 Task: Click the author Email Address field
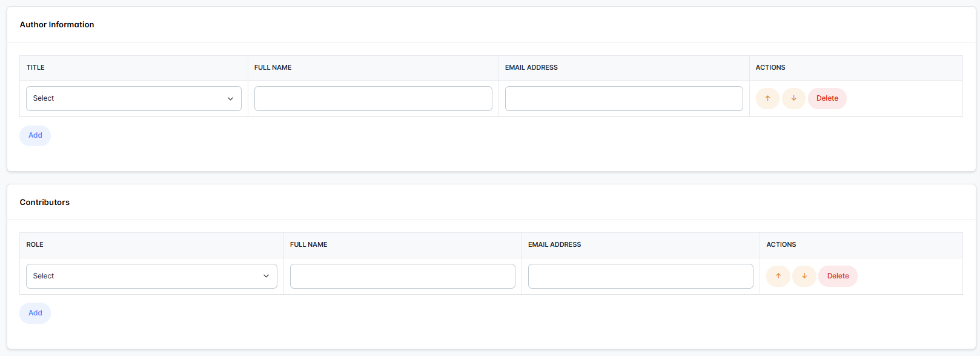[x=624, y=98]
